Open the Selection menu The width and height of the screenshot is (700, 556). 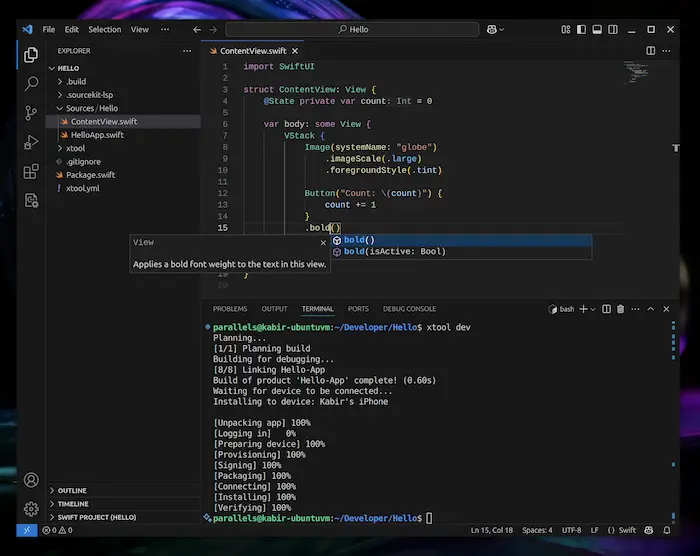[x=104, y=29]
